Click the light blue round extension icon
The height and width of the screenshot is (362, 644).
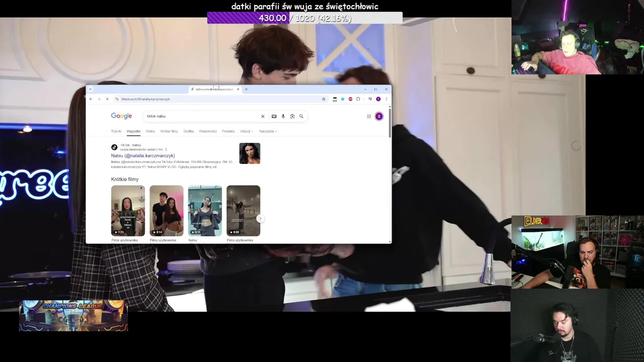click(343, 99)
